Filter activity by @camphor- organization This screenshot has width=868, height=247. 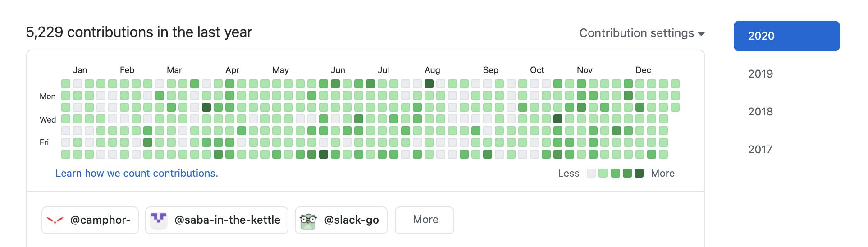click(x=100, y=220)
